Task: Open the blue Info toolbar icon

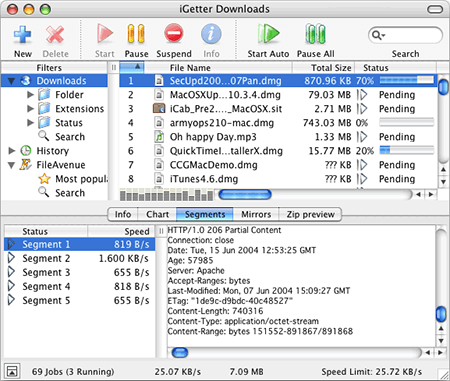Action: pyautogui.click(x=211, y=33)
